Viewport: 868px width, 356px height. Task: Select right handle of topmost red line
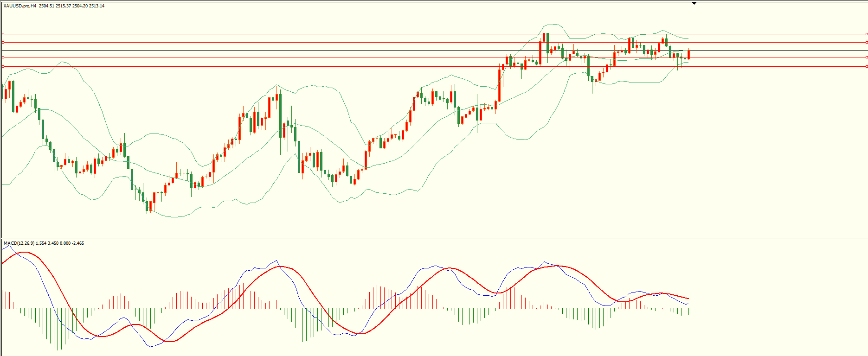[x=866, y=34]
